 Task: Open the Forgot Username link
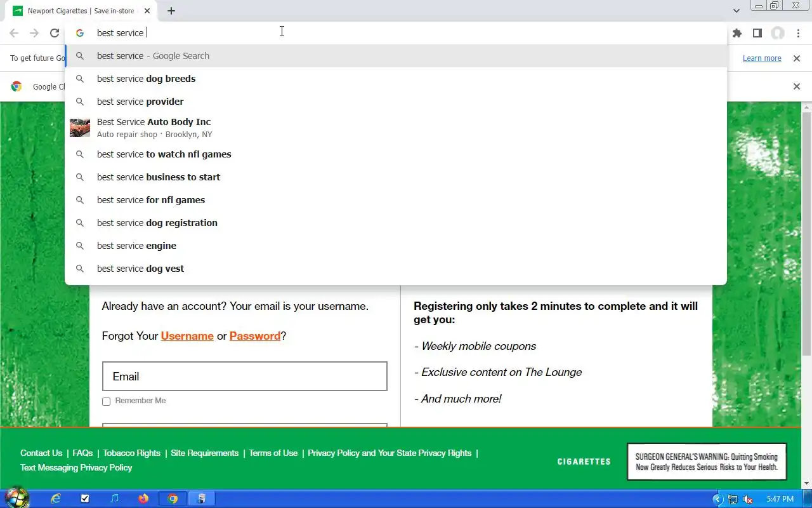187,336
